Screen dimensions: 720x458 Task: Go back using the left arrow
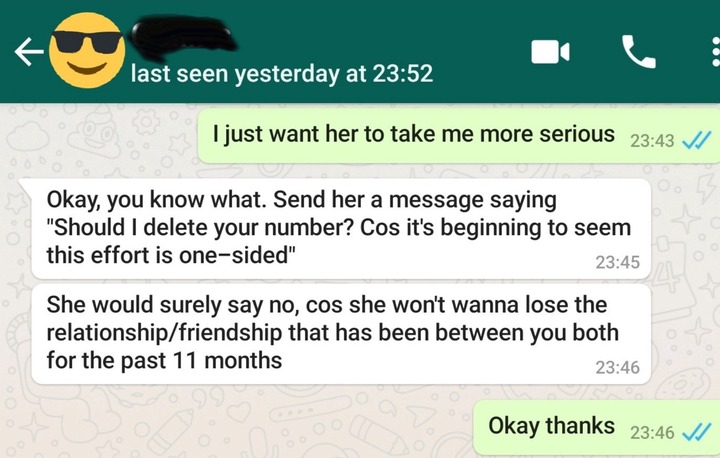(29, 51)
